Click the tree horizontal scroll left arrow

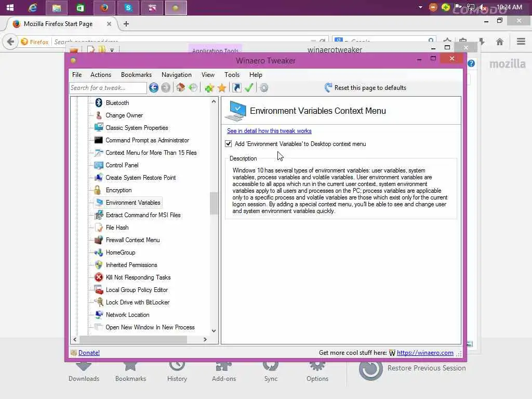[x=75, y=339]
